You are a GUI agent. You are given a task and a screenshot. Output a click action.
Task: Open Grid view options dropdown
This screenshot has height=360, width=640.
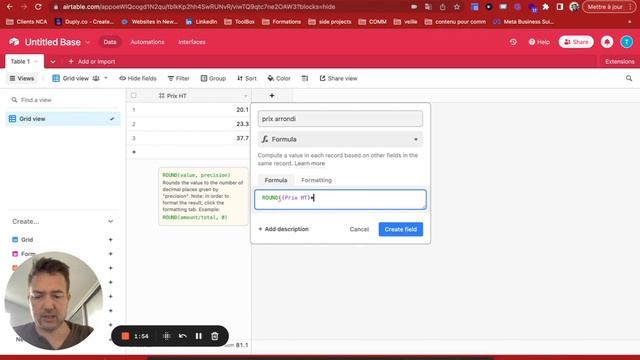[106, 78]
